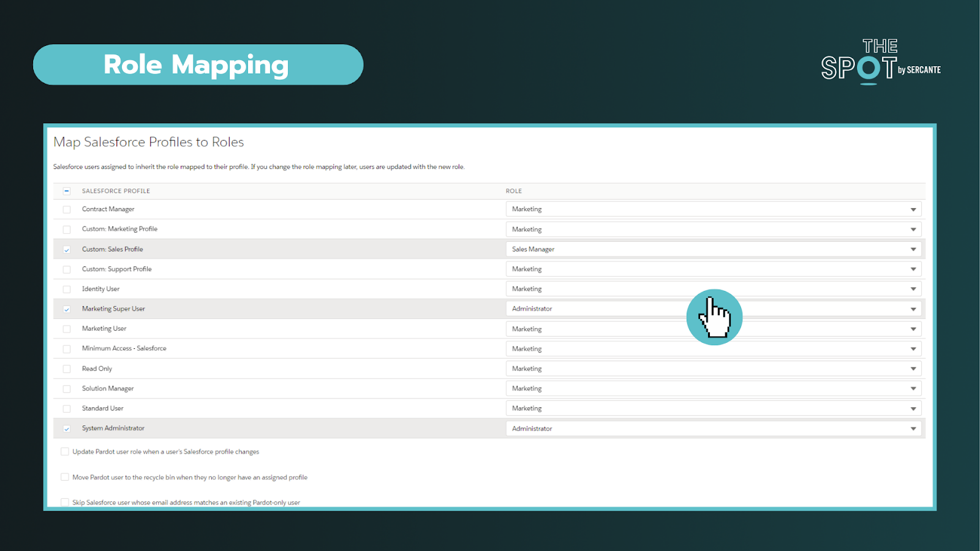Open the role dropdown for Standard User
980x551 pixels.
(714, 408)
